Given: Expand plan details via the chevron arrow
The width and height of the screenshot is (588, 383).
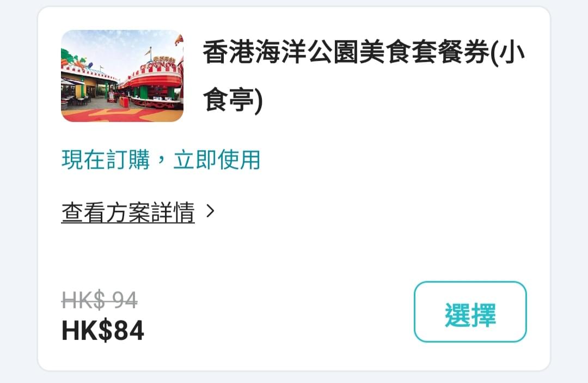Looking at the screenshot, I should pos(210,211).
